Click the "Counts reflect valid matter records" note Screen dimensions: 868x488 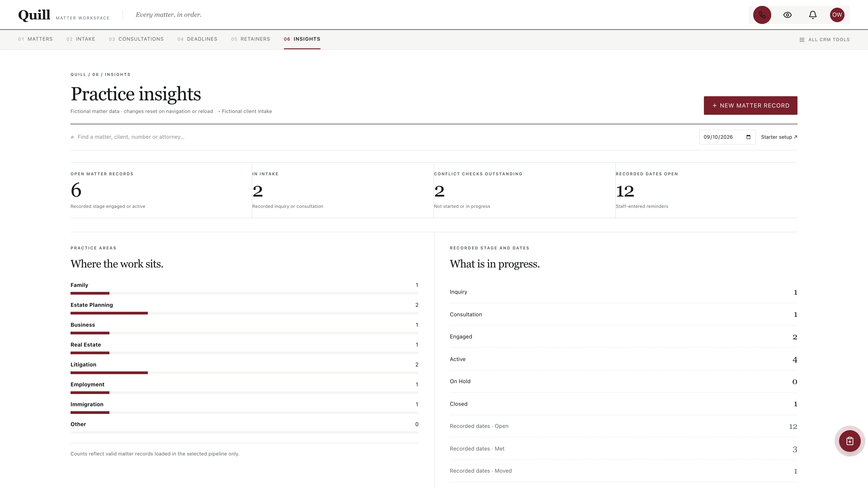click(x=155, y=454)
